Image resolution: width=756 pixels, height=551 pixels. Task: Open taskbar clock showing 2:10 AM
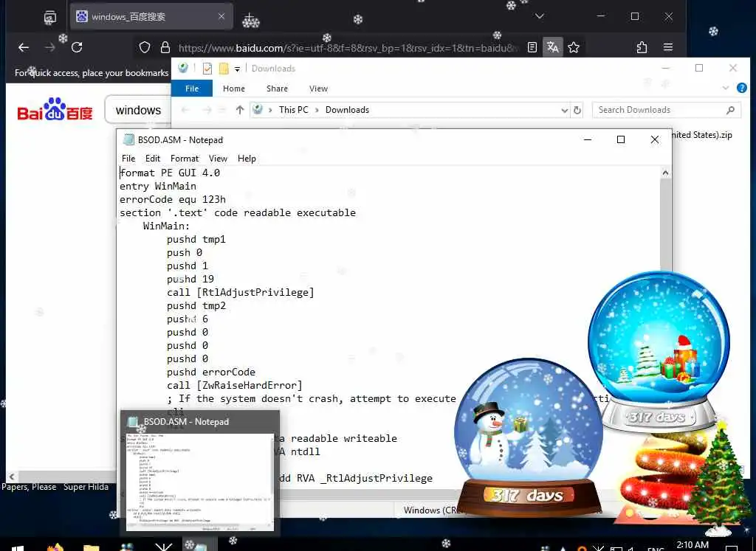693,545
